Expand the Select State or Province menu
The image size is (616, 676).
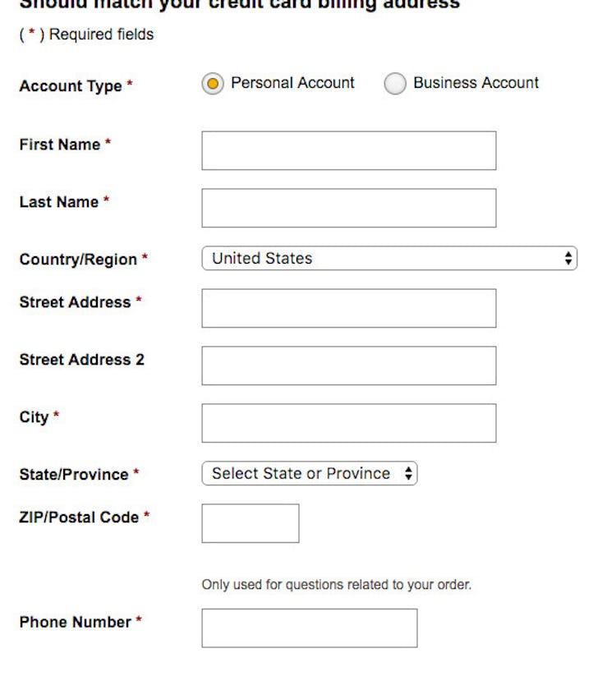(x=309, y=473)
